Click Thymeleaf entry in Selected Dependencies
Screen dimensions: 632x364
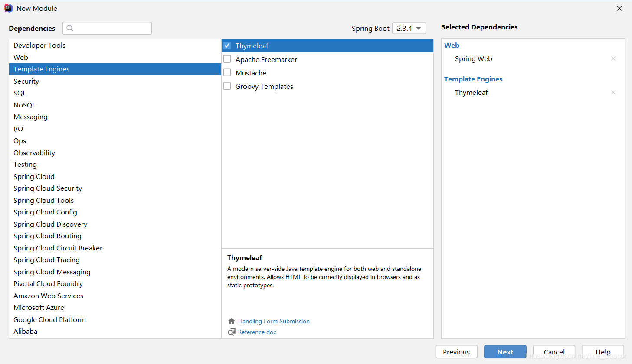[x=472, y=92]
